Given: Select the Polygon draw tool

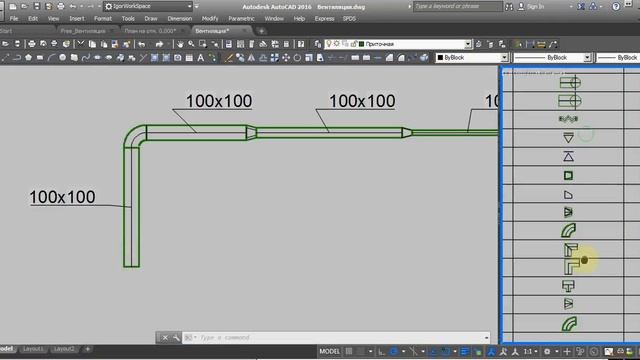Looking at the screenshot, I should 28,58.
